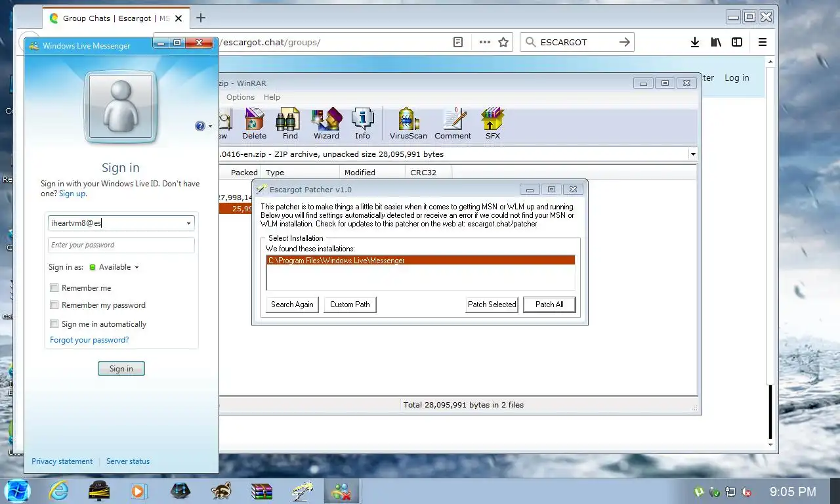Open the Sign in as Available dropdown
The width and height of the screenshot is (840, 504).
tap(114, 267)
